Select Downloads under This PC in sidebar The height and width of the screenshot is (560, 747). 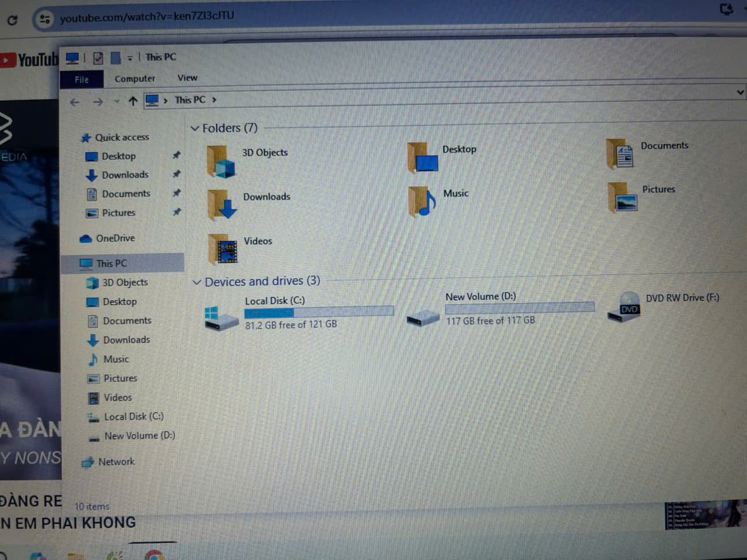pos(126,340)
